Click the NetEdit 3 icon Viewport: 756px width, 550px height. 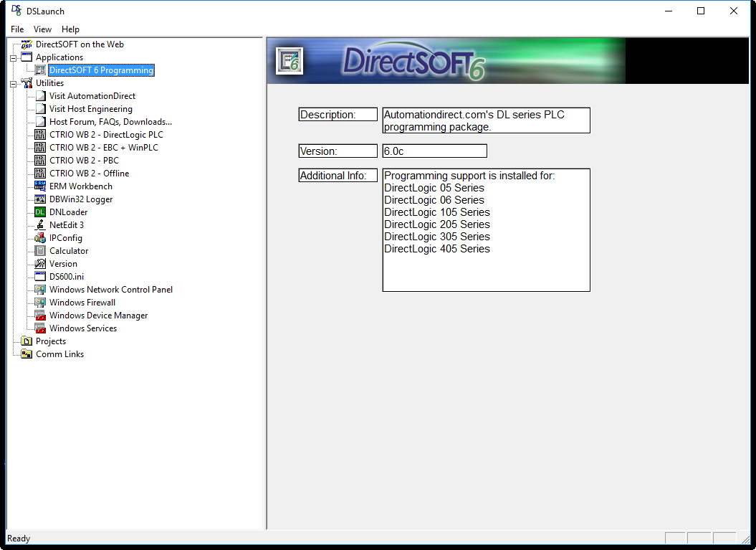point(41,225)
